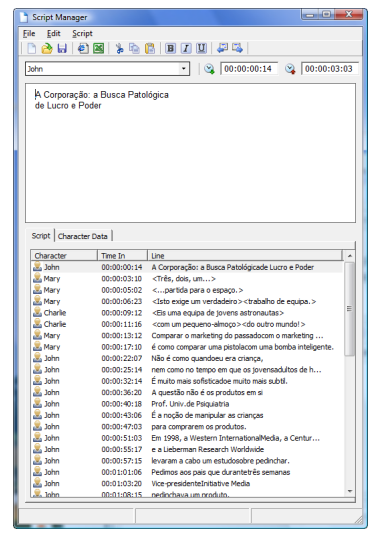The image size is (377, 537).
Task: Sort by the Line column header
Action: pyautogui.click(x=244, y=256)
